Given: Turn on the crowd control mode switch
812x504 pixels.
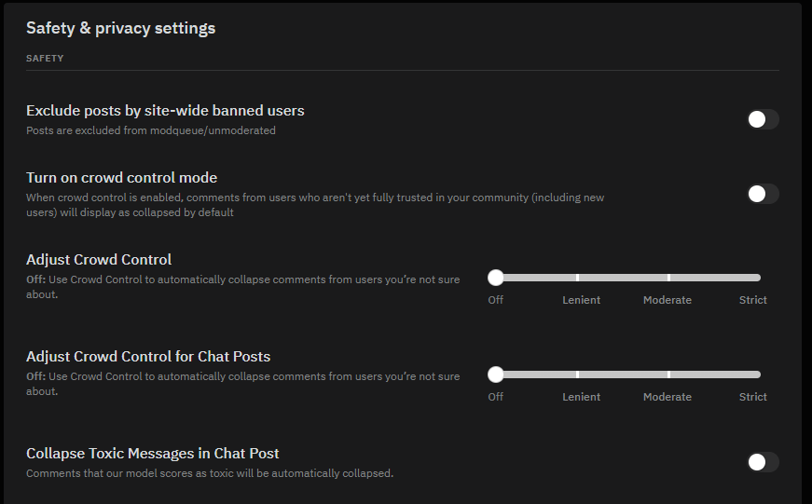Looking at the screenshot, I should click(x=763, y=194).
